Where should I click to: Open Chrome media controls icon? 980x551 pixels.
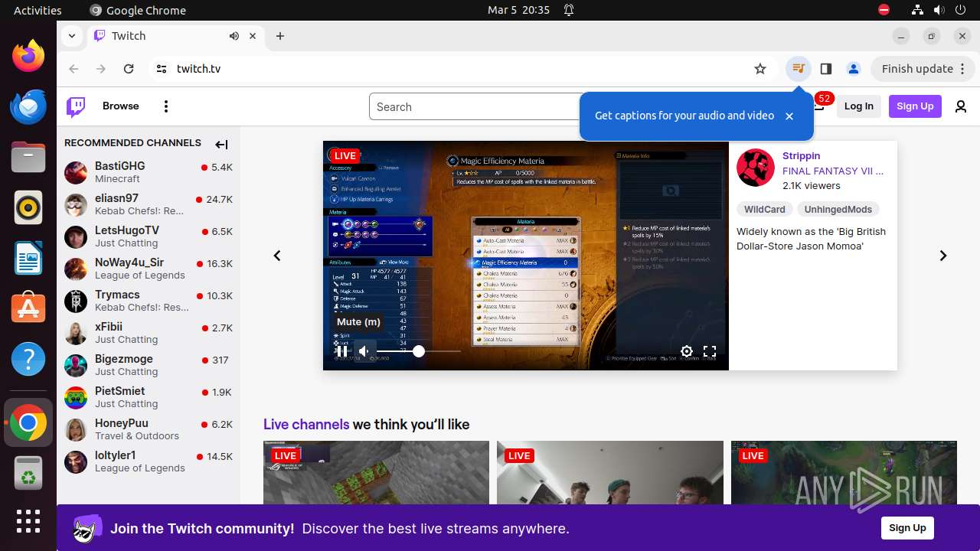point(799,69)
